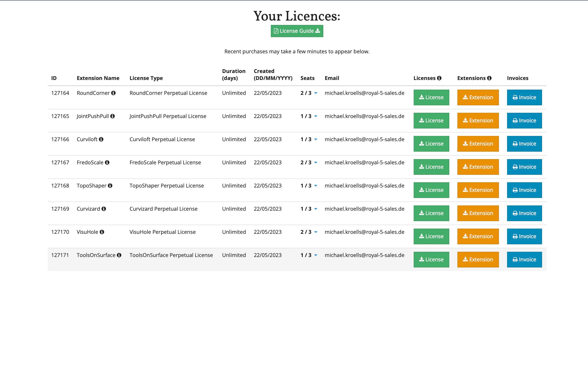Screen dimensions: 588x375
Task: Click the ToolsOnSurface email address
Action: click(x=364, y=255)
